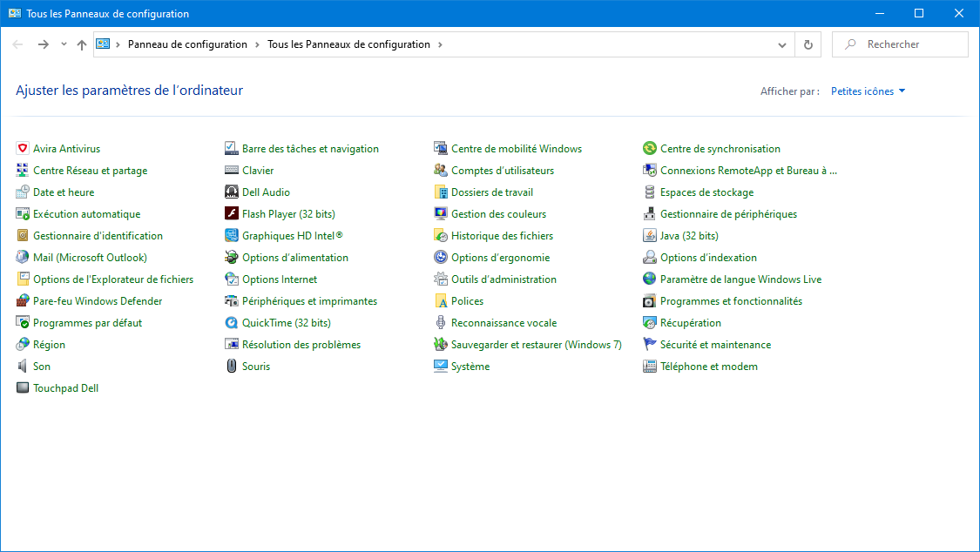Click the Centre Réseau et partage icon
This screenshot has width=980, height=552.
tap(23, 170)
